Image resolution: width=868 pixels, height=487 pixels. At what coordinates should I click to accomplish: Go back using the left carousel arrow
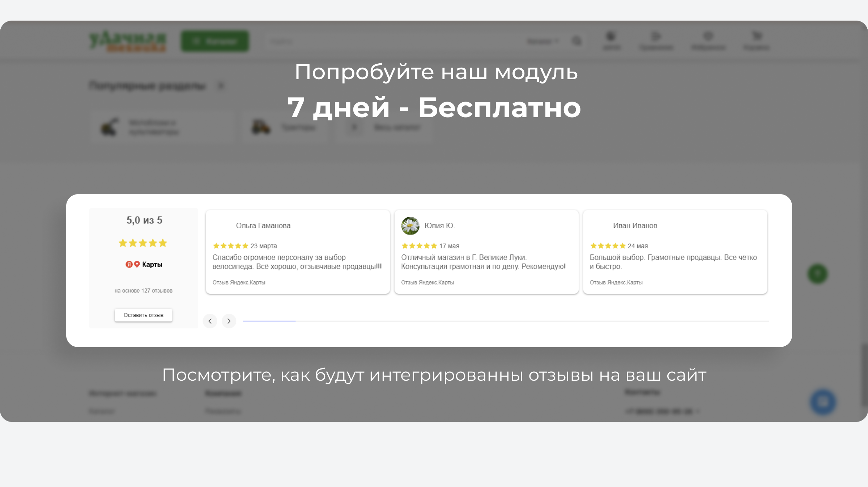[x=210, y=321]
